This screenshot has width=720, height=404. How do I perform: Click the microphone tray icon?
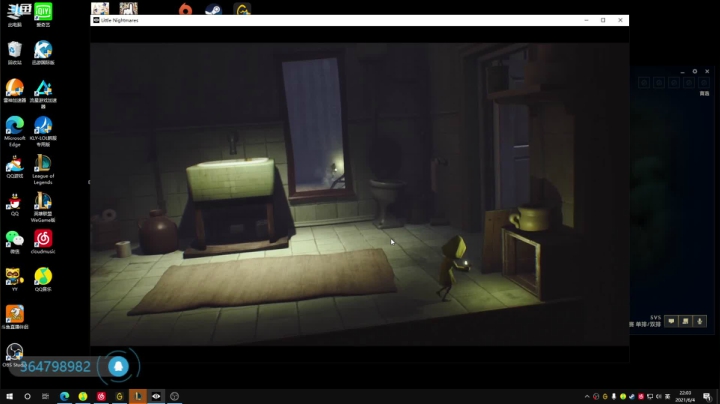614,397
